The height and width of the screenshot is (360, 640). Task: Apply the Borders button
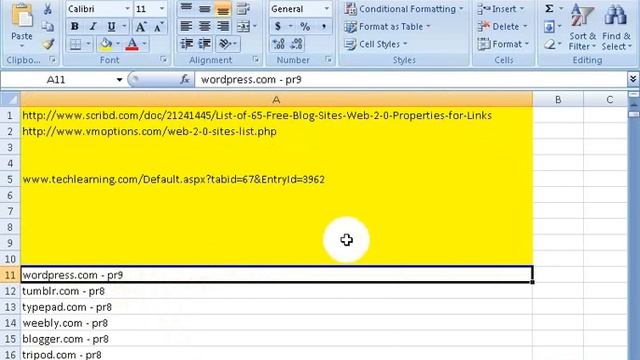[x=76, y=44]
